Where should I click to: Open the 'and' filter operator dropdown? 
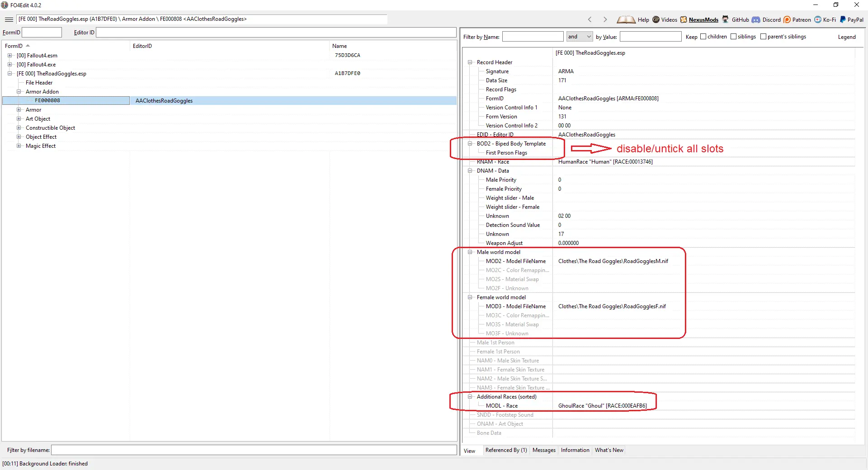[579, 37]
